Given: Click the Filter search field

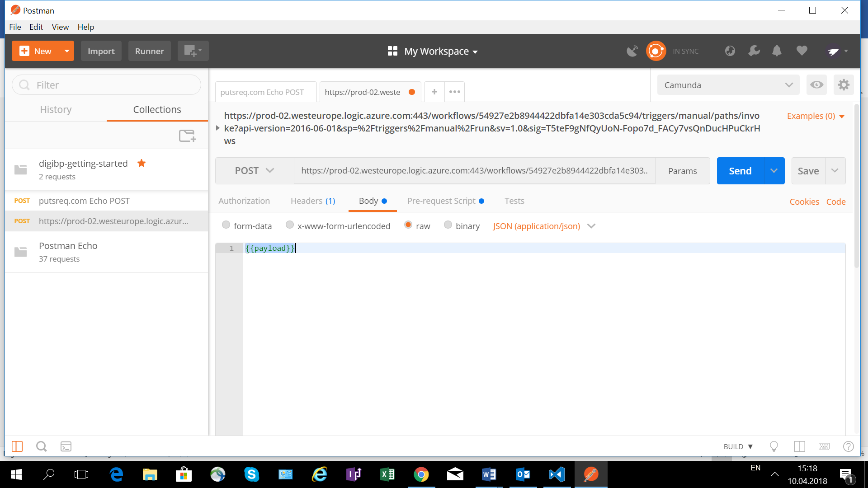Looking at the screenshot, I should pyautogui.click(x=106, y=85).
